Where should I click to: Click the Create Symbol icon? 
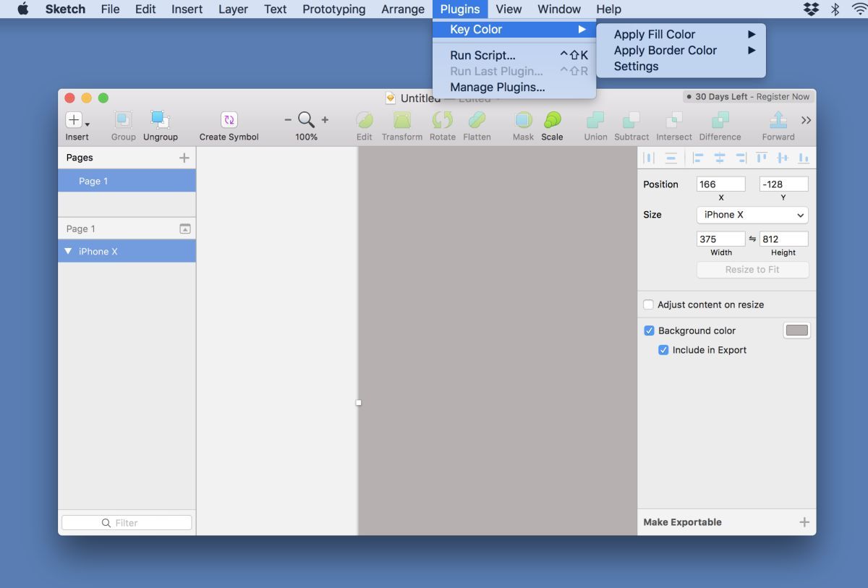[x=229, y=120]
